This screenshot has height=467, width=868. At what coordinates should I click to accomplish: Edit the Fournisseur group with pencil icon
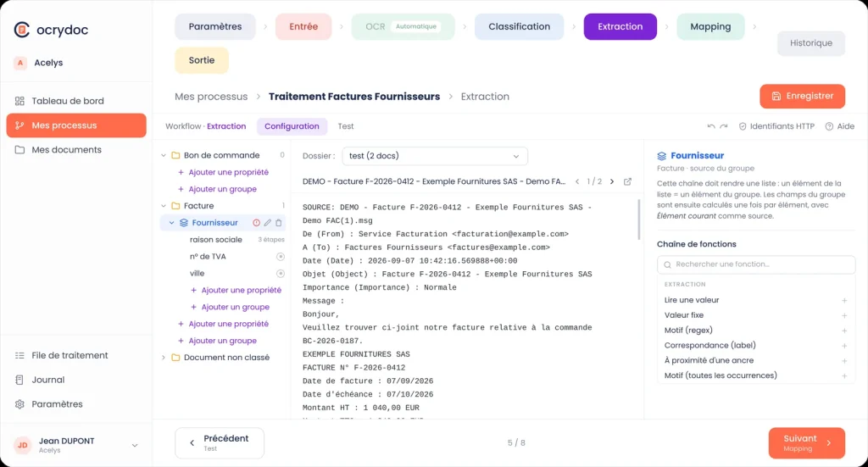tap(267, 223)
